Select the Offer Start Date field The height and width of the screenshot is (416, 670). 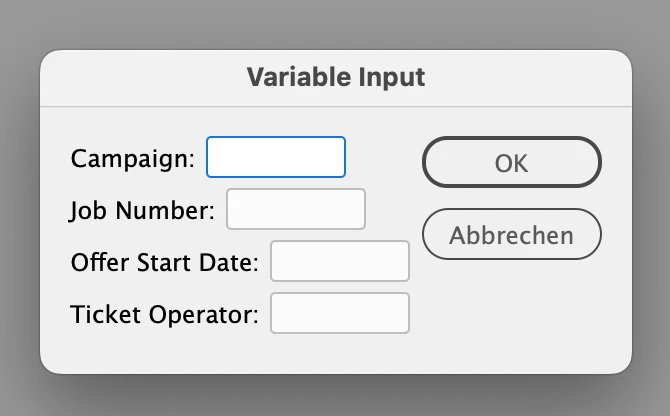coord(340,262)
